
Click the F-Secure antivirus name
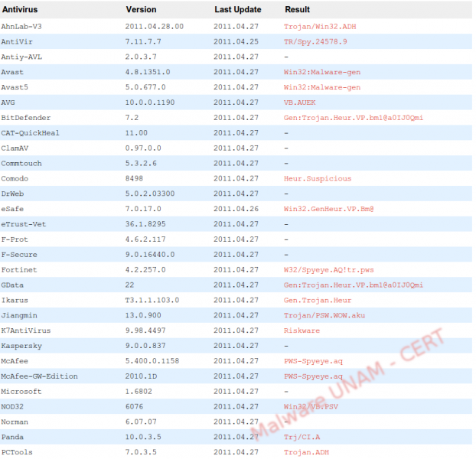(x=19, y=255)
